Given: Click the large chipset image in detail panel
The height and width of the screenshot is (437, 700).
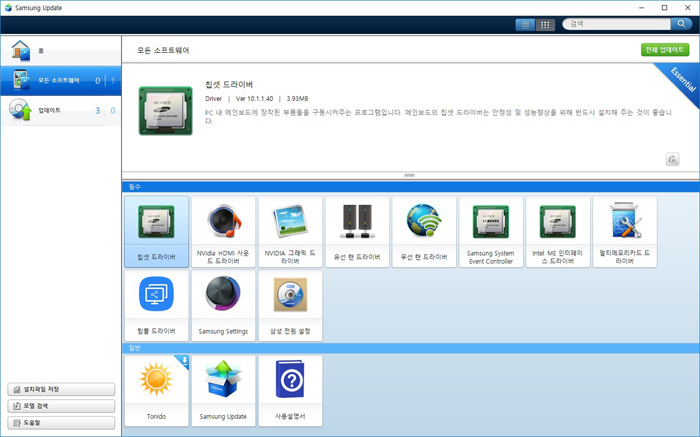Looking at the screenshot, I should [x=166, y=111].
